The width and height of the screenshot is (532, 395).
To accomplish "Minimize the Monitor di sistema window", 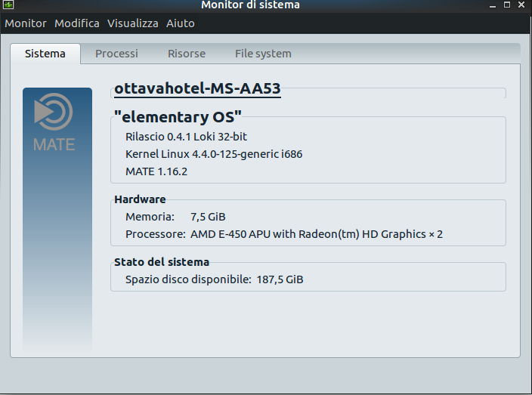I will pyautogui.click(x=493, y=5).
